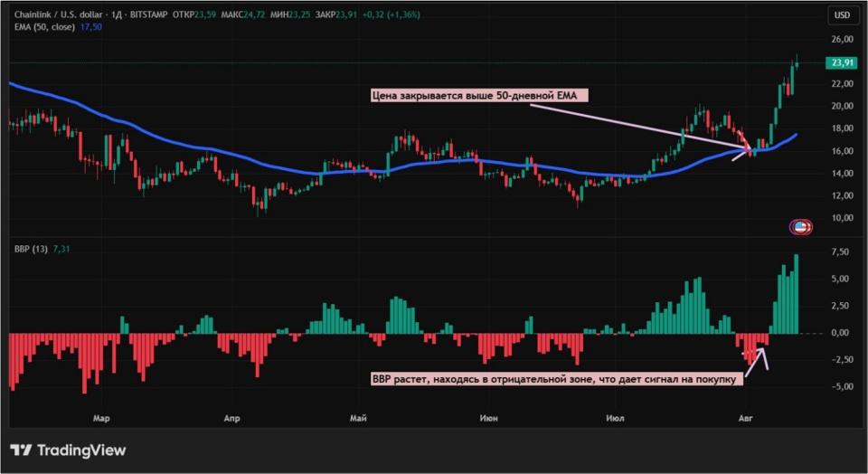Select the EMA (50, close) indicator legend
Image resolution: width=868 pixels, height=474 pixels.
pos(44,26)
